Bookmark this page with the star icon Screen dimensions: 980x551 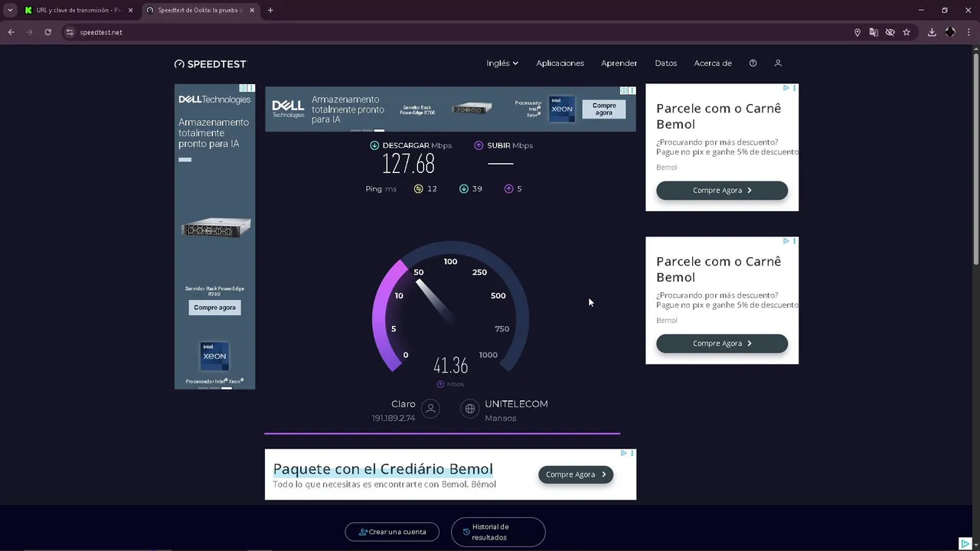click(x=906, y=32)
